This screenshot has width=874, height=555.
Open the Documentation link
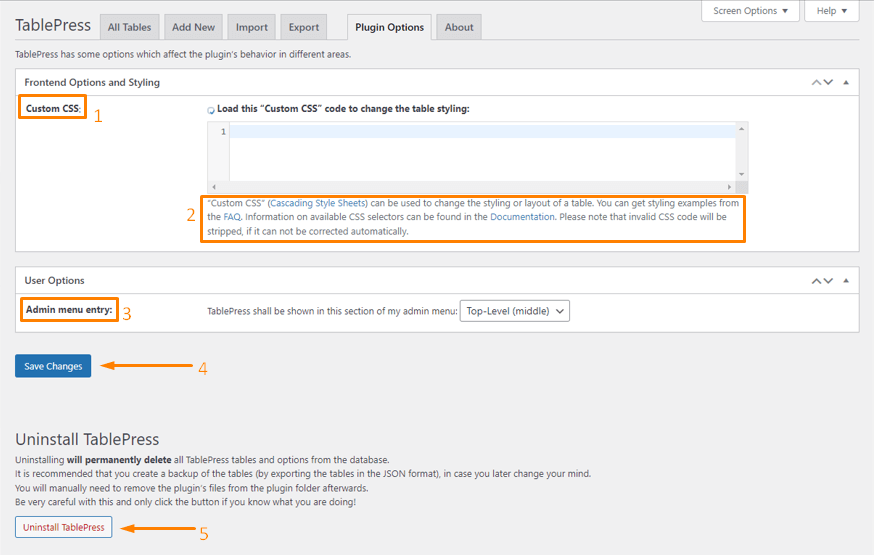(x=522, y=217)
